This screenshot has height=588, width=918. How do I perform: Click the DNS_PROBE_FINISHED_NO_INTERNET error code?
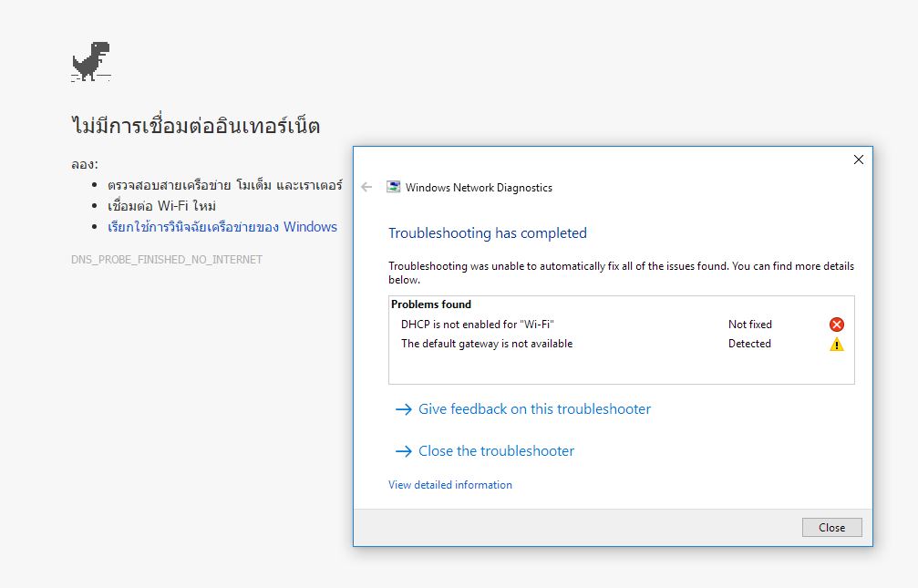tap(167, 260)
